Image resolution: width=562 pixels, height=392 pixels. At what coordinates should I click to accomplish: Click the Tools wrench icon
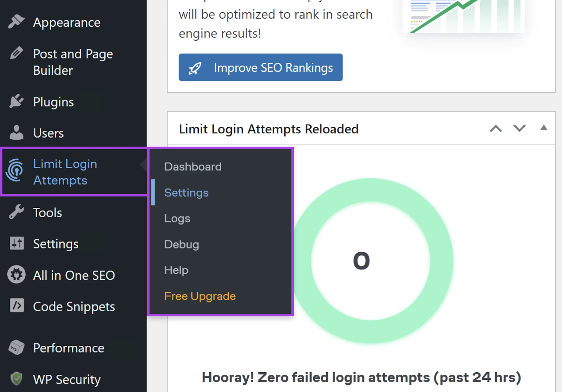tap(17, 212)
